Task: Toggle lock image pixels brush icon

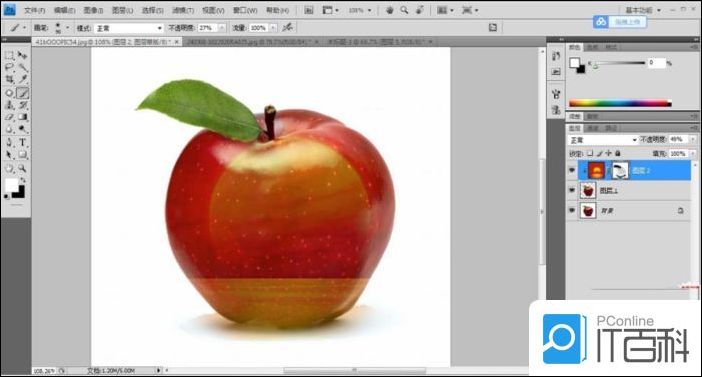Action: 599,154
